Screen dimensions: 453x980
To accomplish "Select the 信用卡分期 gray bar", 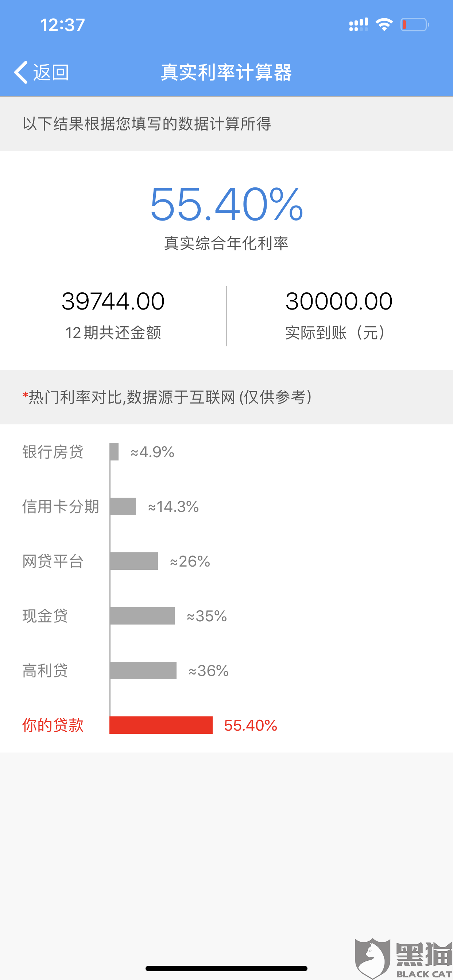I will (123, 506).
